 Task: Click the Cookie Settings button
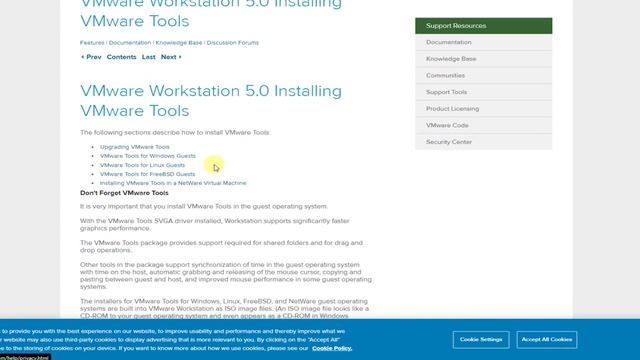point(481,340)
